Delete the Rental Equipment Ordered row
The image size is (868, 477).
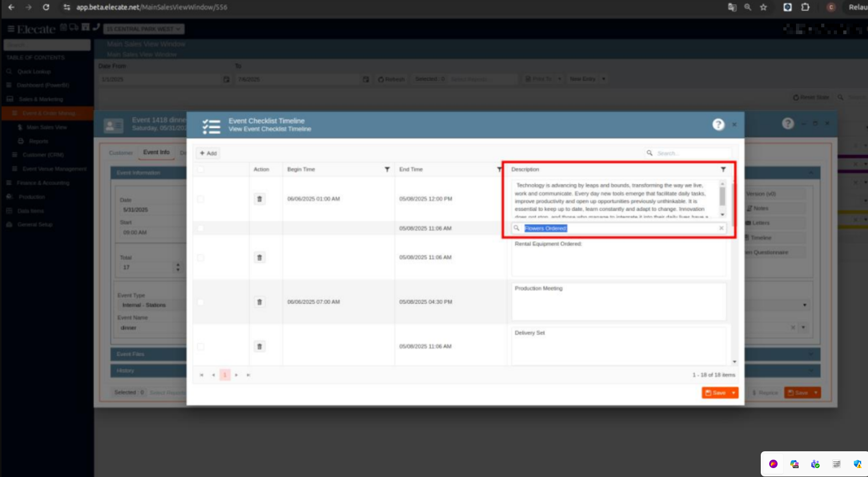pyautogui.click(x=259, y=257)
